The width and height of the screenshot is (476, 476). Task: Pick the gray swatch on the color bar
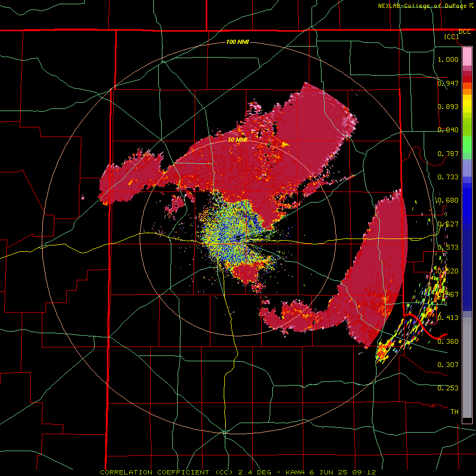(x=467, y=368)
